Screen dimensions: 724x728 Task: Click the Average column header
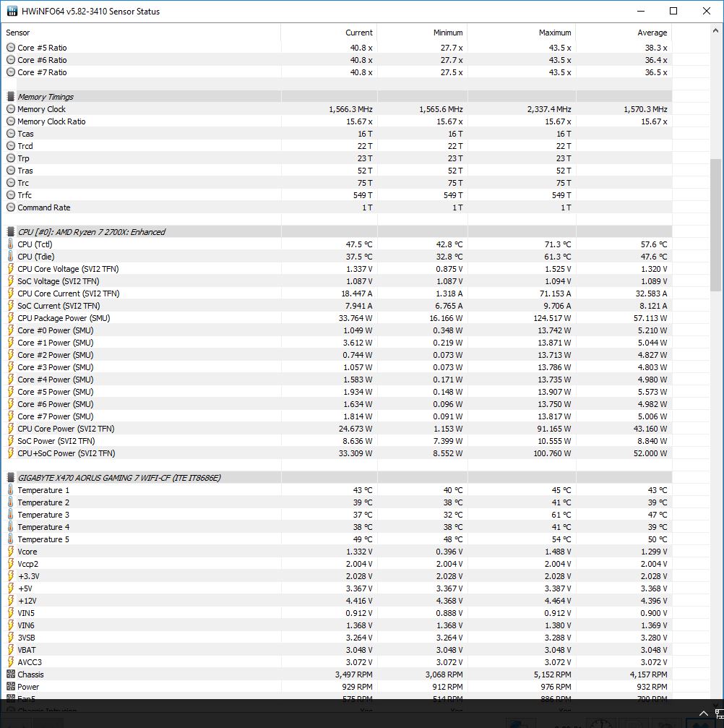(624, 33)
